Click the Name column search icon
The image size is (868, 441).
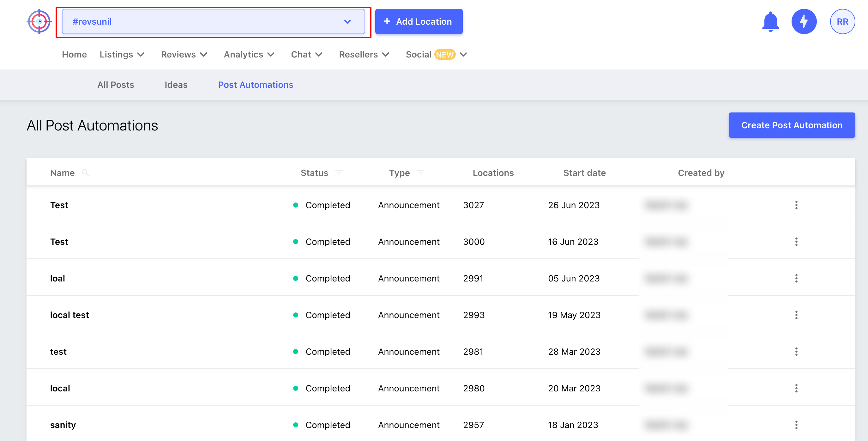(x=85, y=173)
